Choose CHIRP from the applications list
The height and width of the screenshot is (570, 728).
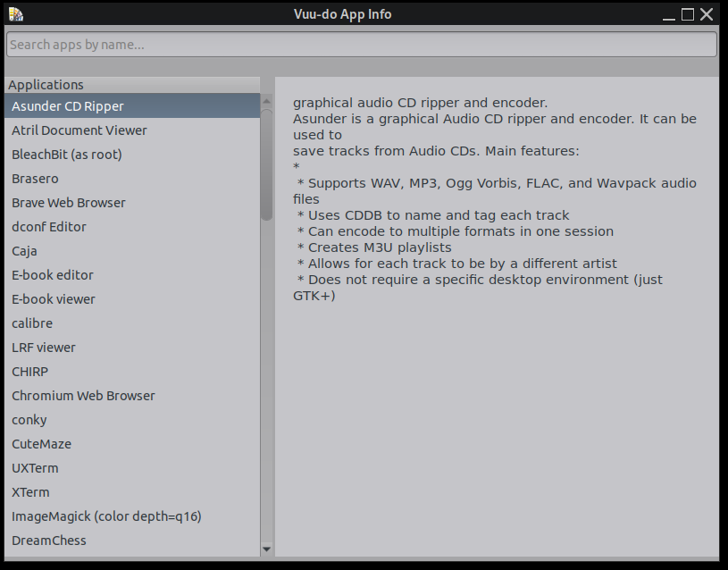pyautogui.click(x=132, y=372)
